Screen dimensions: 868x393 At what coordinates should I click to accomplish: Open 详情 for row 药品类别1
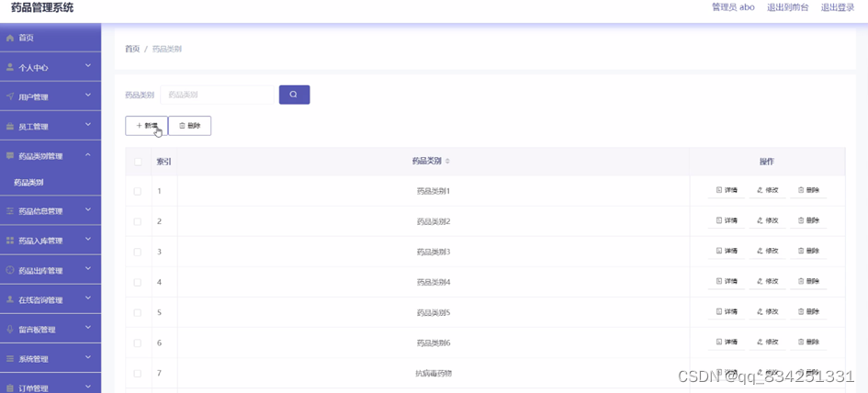coord(727,190)
